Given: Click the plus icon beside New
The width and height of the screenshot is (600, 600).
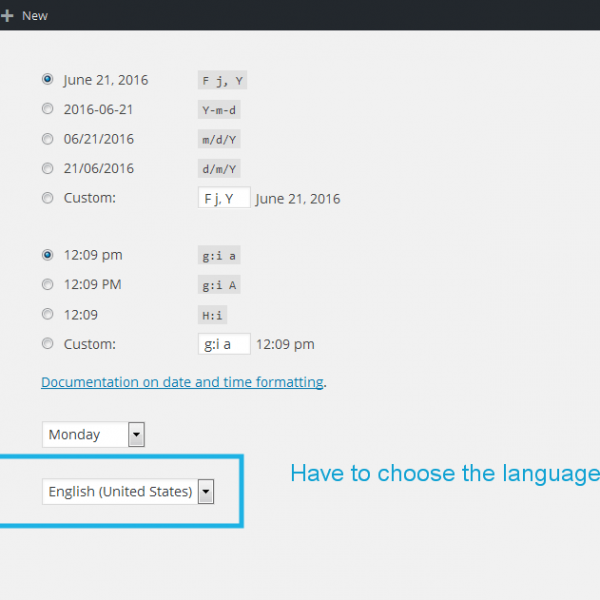Looking at the screenshot, I should point(7,16).
